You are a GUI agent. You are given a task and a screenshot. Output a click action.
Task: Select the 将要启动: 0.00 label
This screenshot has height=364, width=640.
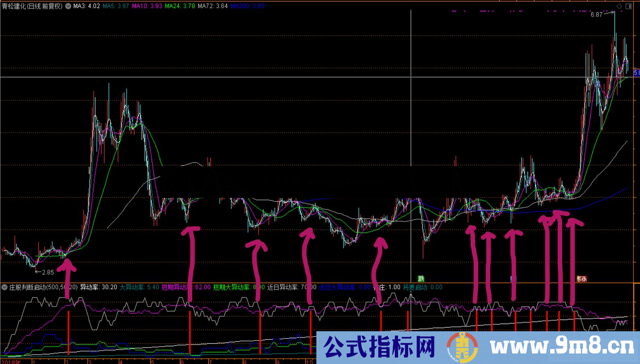(x=423, y=287)
